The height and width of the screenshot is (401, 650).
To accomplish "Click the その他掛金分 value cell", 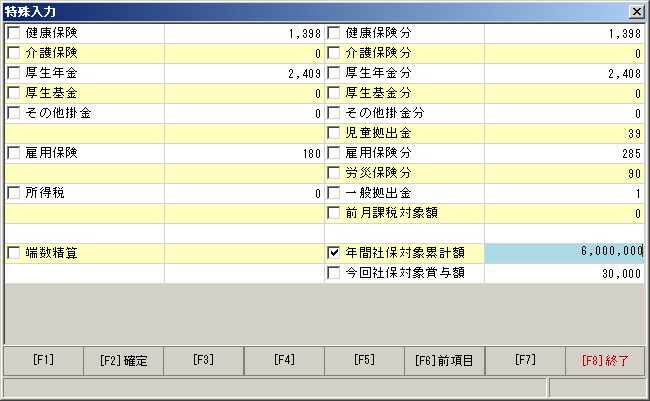I will coord(564,113).
